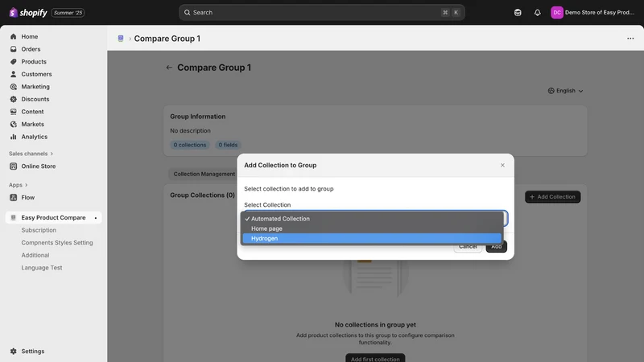Image resolution: width=644 pixels, height=362 pixels.
Task: Open Markets in the sidebar
Action: [32, 124]
